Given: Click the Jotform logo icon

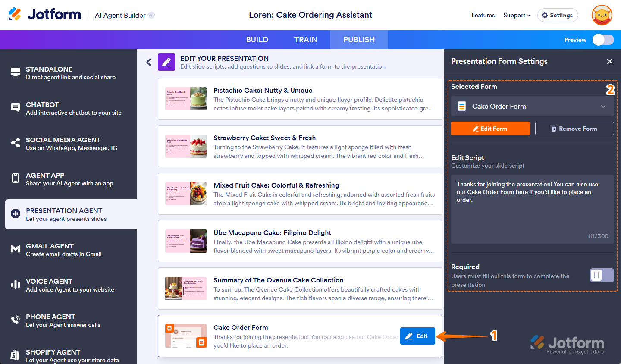Looking at the screenshot, I should (15, 14).
